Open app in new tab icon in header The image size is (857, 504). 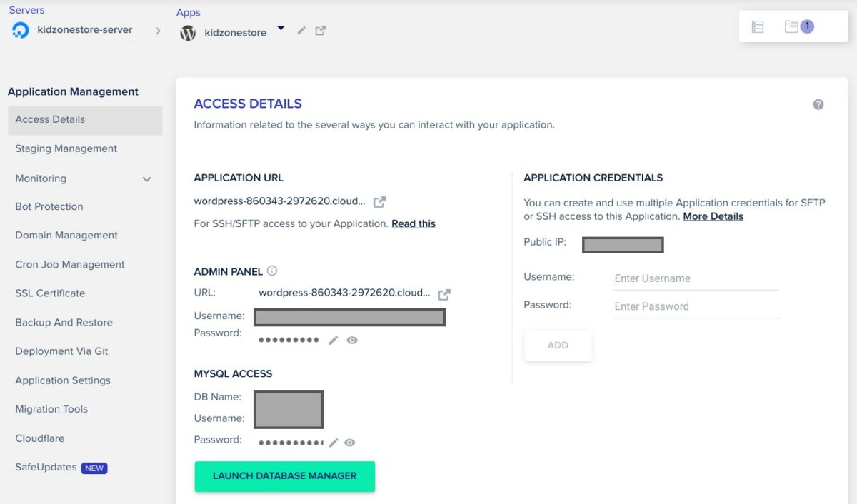321,31
